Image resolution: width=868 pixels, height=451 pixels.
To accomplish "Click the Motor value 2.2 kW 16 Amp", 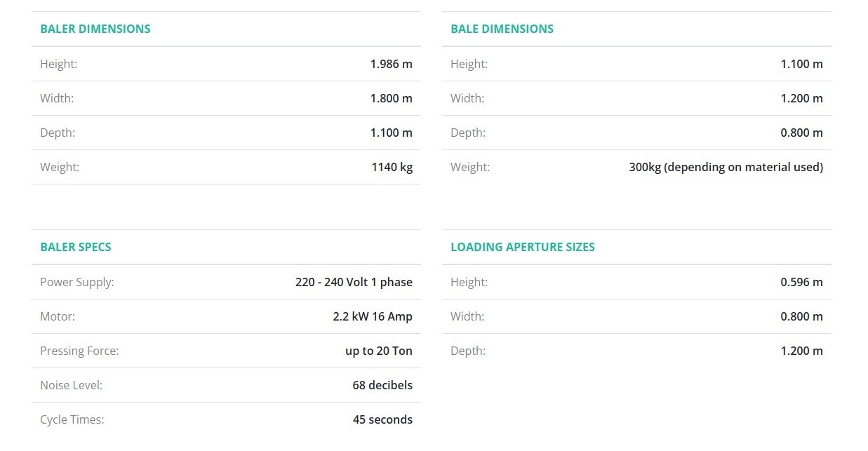I will click(x=373, y=316).
